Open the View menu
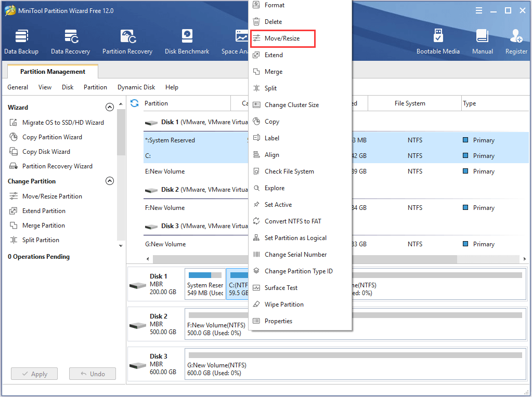The height and width of the screenshot is (397, 532). [x=45, y=87]
